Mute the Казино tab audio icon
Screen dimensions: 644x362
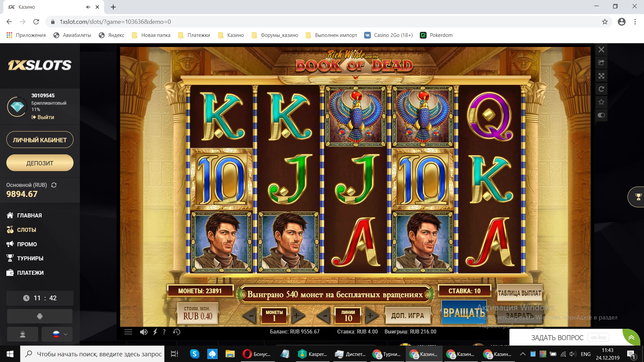(x=88, y=7)
